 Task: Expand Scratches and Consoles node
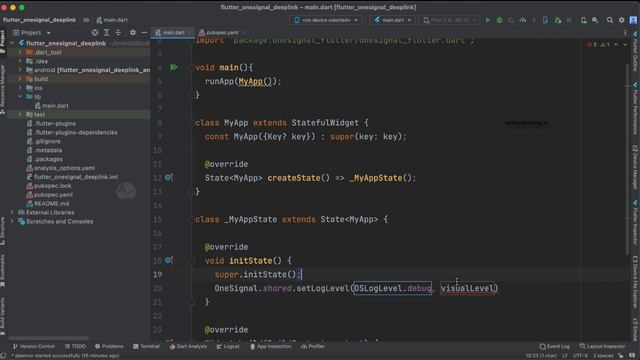pos(12,221)
